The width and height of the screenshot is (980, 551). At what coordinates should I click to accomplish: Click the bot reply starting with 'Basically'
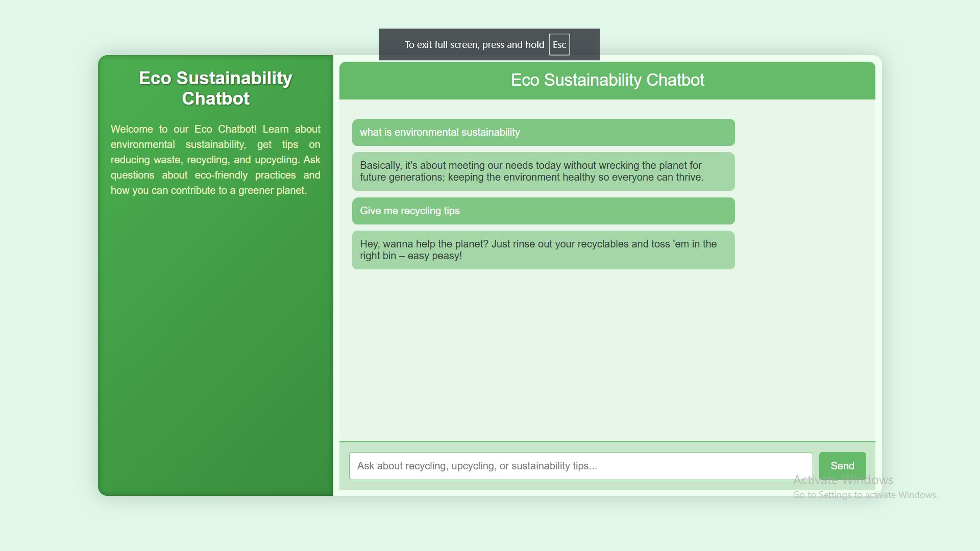pos(531,171)
